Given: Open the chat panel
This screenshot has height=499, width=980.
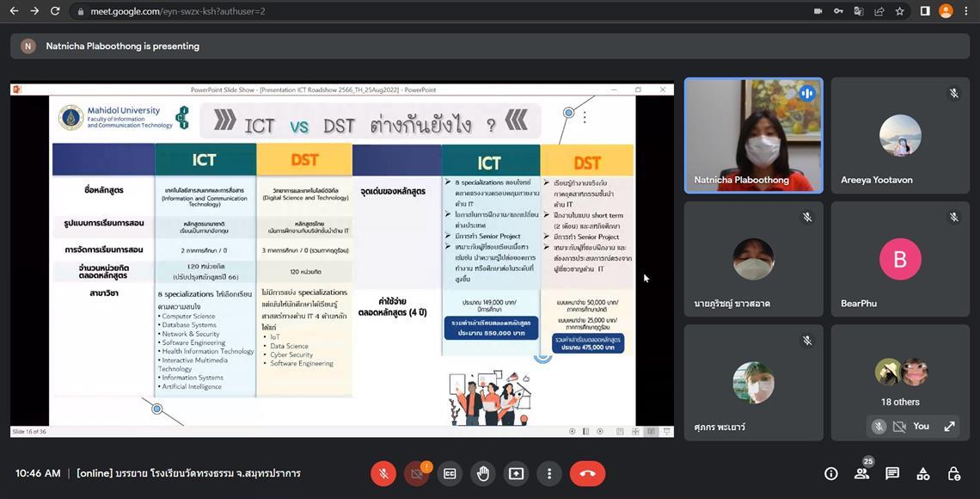Looking at the screenshot, I should 892,473.
